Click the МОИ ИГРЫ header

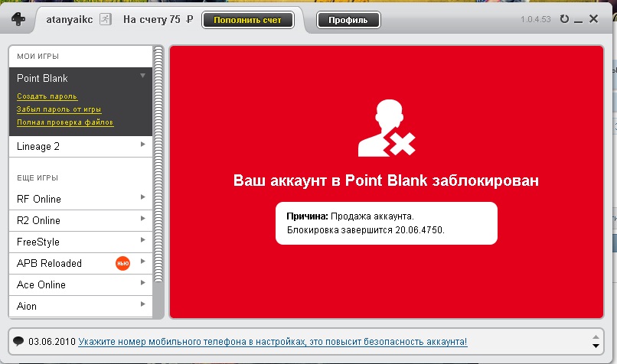(x=38, y=57)
